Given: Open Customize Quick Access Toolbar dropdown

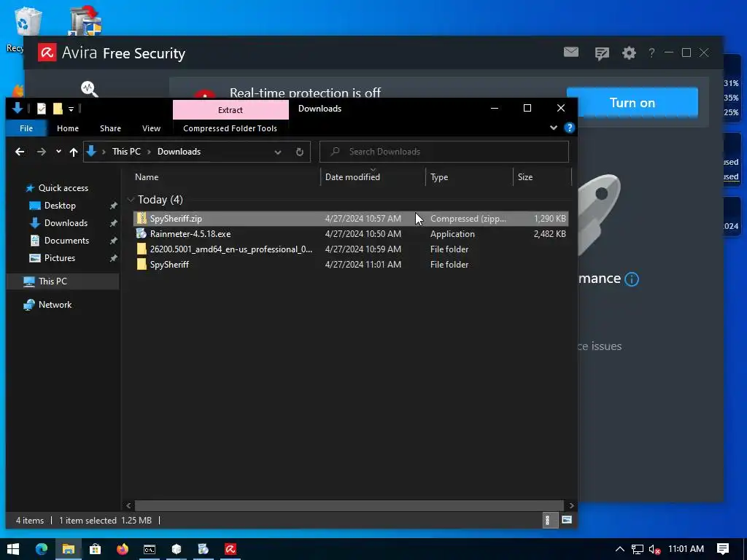Looking at the screenshot, I should click(71, 109).
